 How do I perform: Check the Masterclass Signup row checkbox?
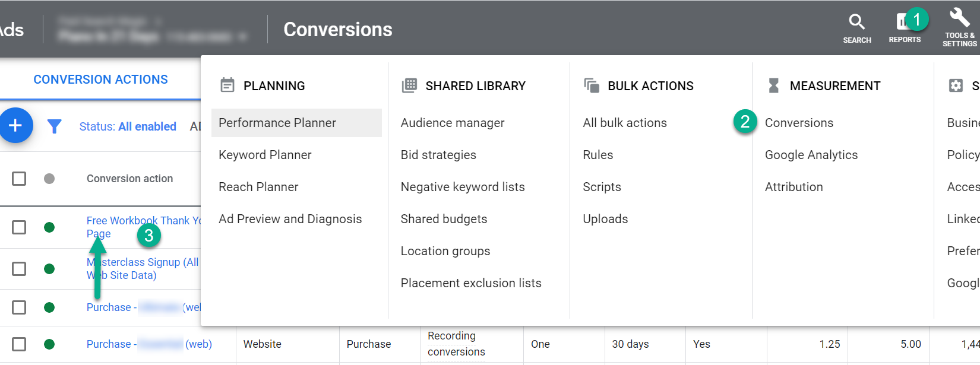click(19, 269)
